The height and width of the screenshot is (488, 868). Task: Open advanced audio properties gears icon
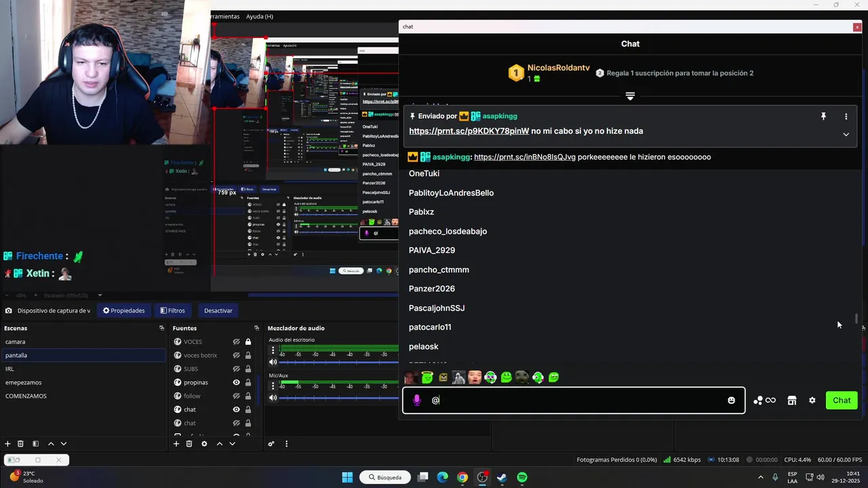pos(271,443)
